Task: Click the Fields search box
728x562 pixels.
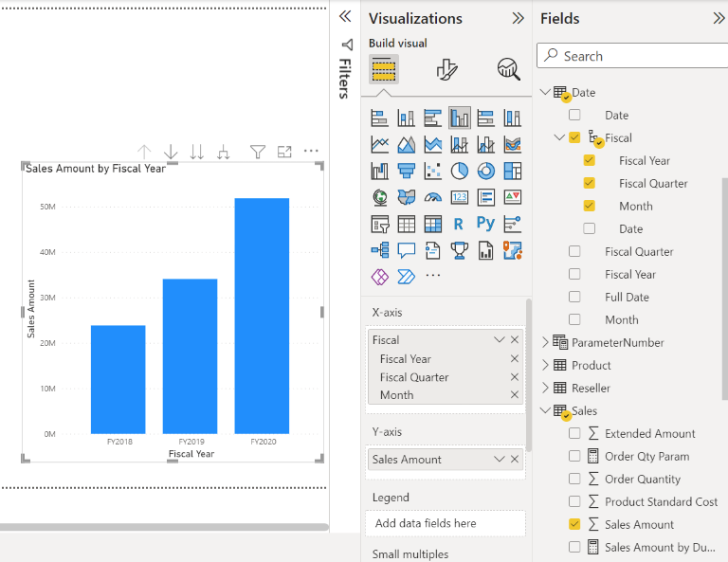Action: [632, 56]
